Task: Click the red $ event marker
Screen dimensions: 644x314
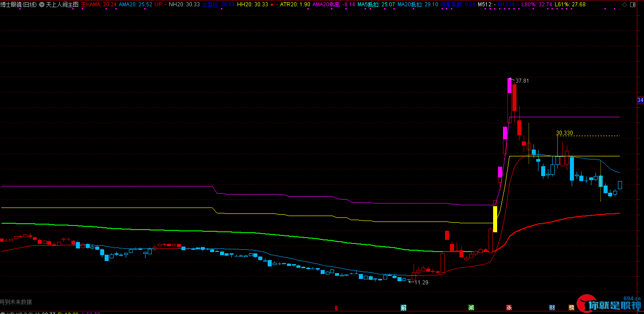Action: (x=337, y=308)
